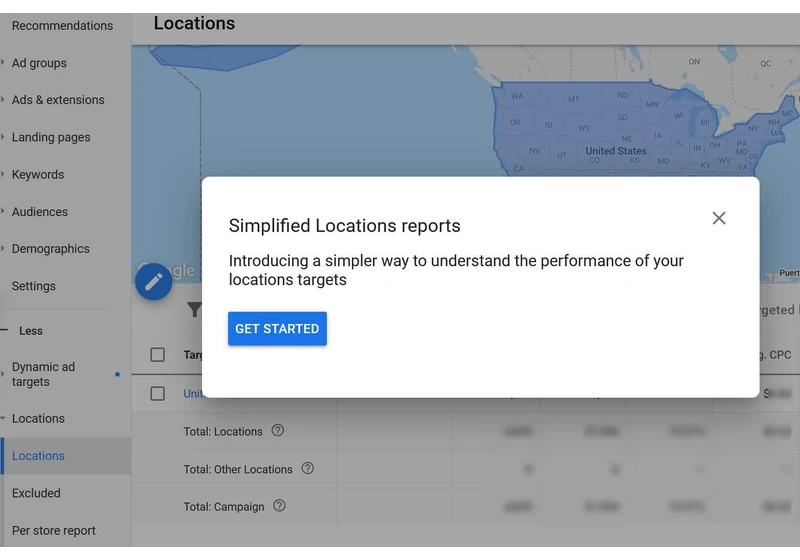The width and height of the screenshot is (800, 560).
Task: Open Audiences in the sidebar
Action: click(x=40, y=212)
